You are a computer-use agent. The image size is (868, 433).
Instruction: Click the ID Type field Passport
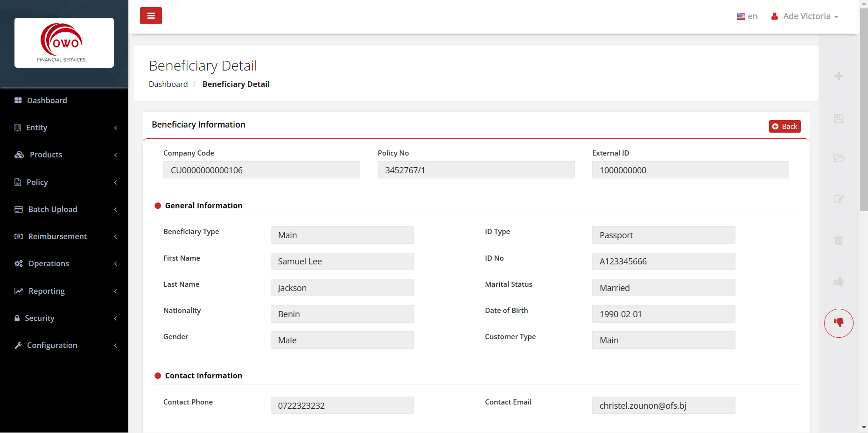[664, 235]
